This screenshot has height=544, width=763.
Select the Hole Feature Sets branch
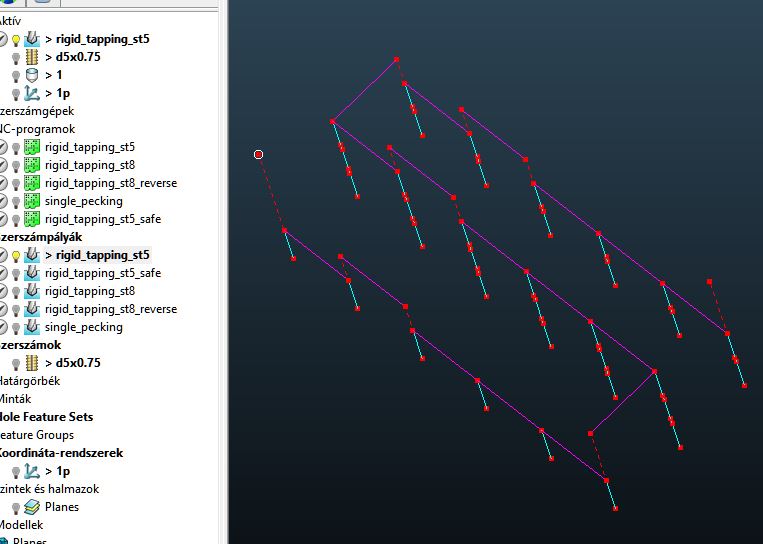tap(46, 417)
